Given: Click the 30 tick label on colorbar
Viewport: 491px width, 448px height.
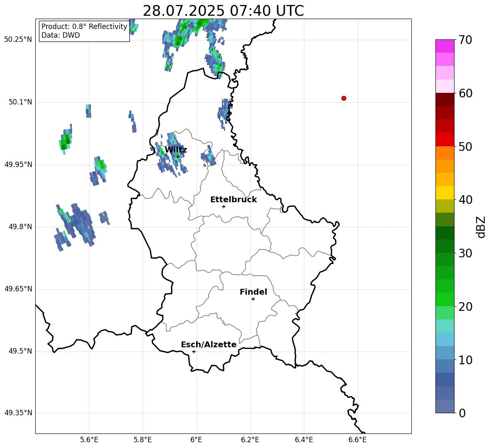Looking at the screenshot, I should click(x=465, y=253).
